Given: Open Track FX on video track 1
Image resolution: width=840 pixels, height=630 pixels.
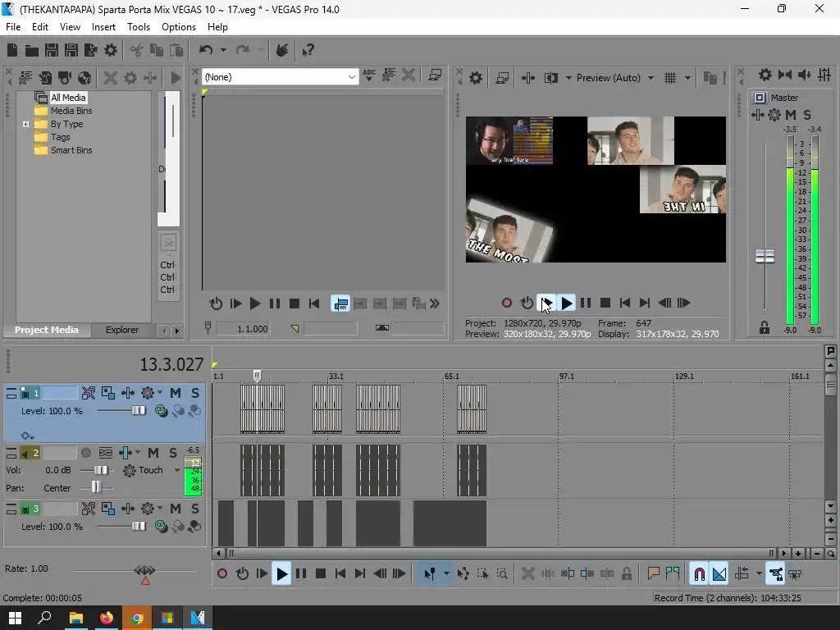Looking at the screenshot, I should [127, 393].
